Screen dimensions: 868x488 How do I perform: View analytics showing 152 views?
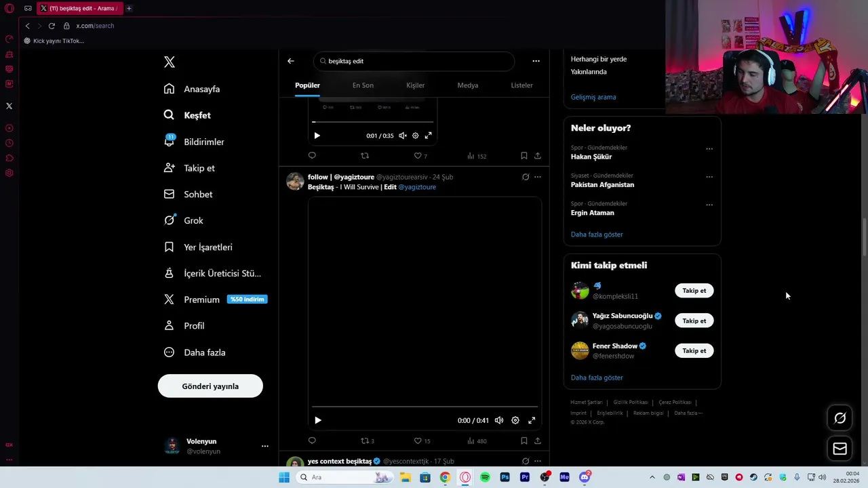[477, 156]
